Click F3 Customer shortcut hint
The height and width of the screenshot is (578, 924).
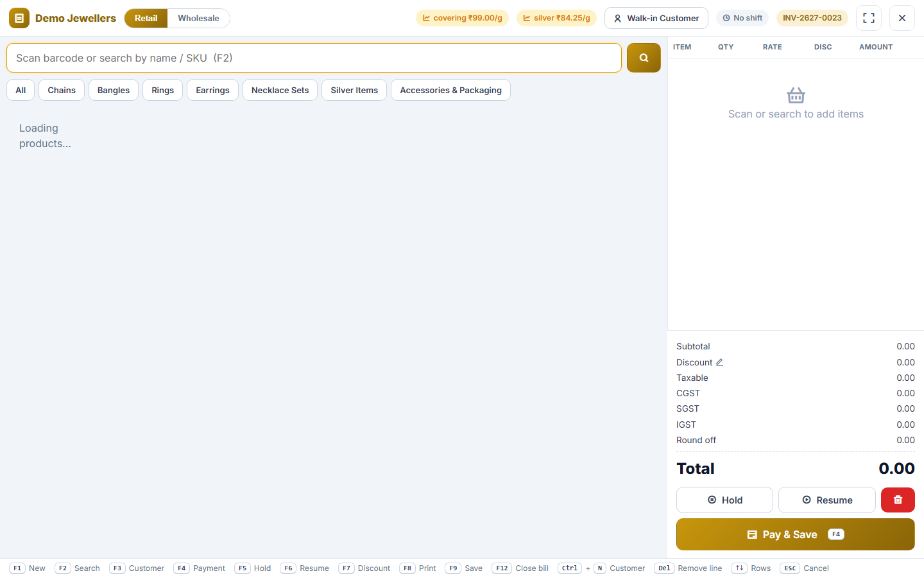[137, 568]
